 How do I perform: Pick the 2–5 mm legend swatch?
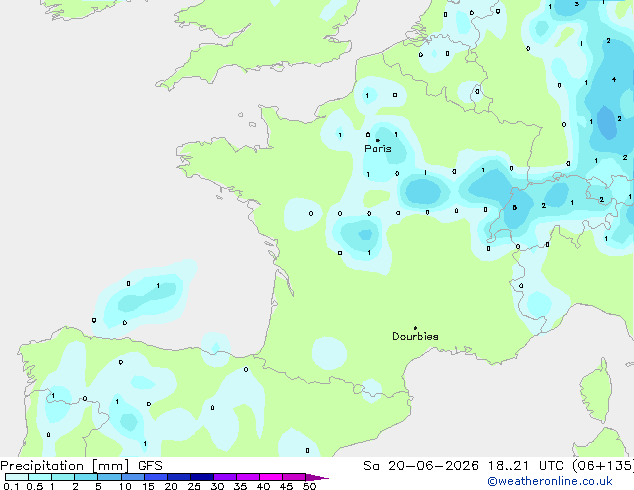point(86,477)
